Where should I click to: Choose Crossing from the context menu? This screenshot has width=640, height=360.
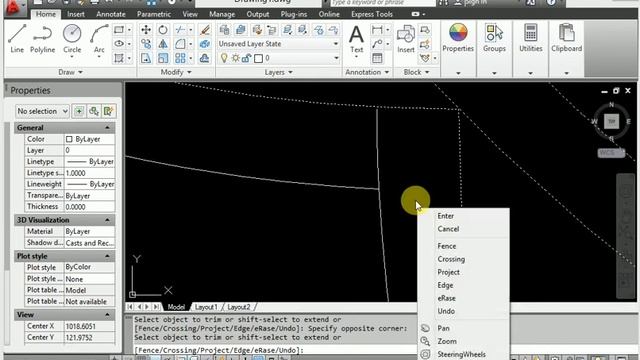tap(451, 259)
